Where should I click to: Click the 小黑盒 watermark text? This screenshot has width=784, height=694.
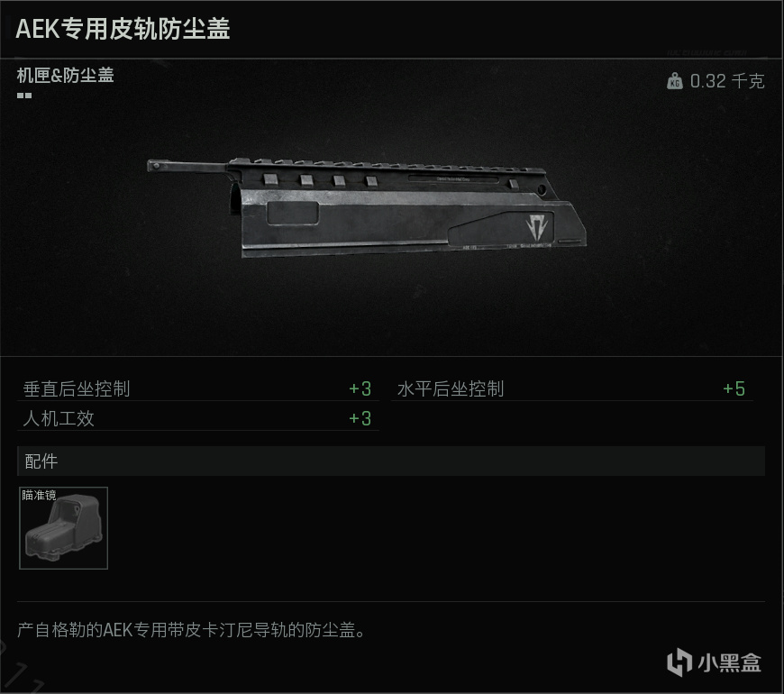(x=729, y=662)
